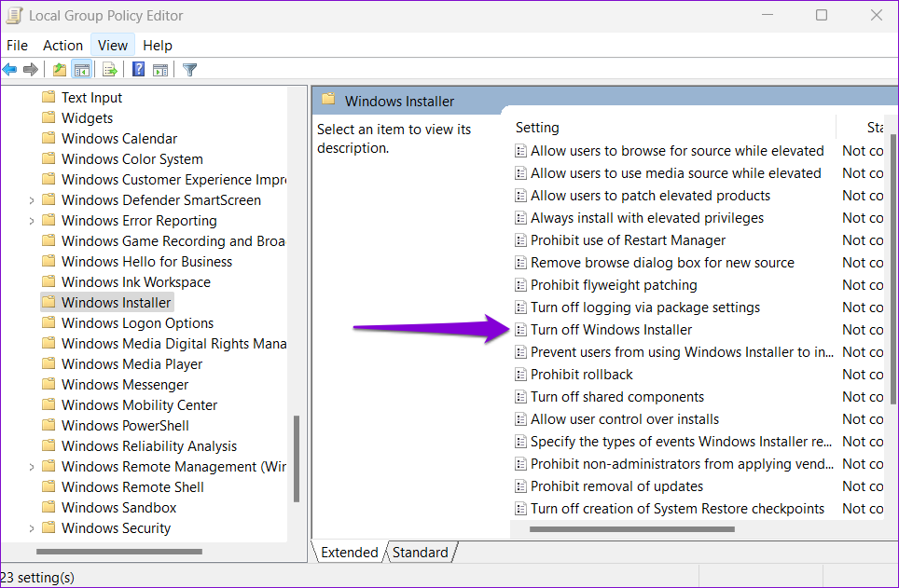899x588 pixels.
Task: Switch to the Standard tab
Action: [x=420, y=553]
